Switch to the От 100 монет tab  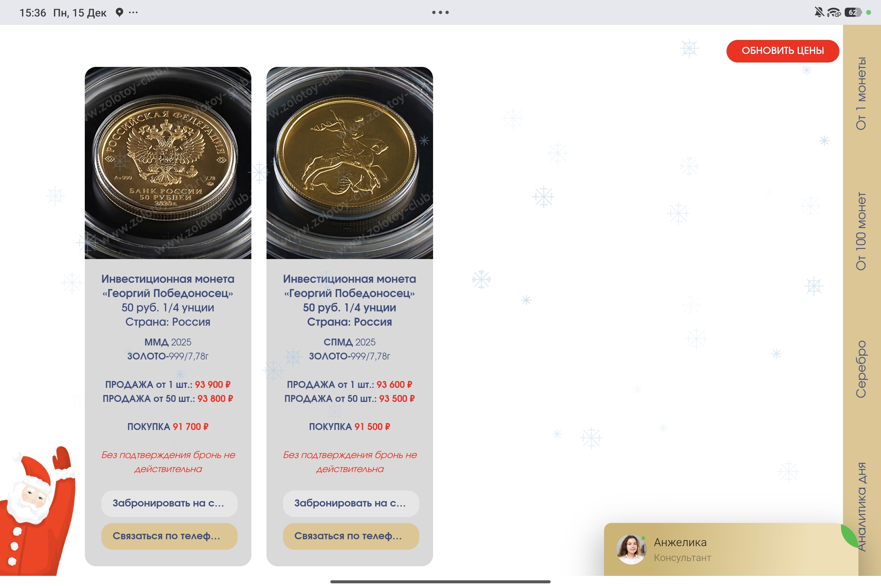[x=861, y=231]
